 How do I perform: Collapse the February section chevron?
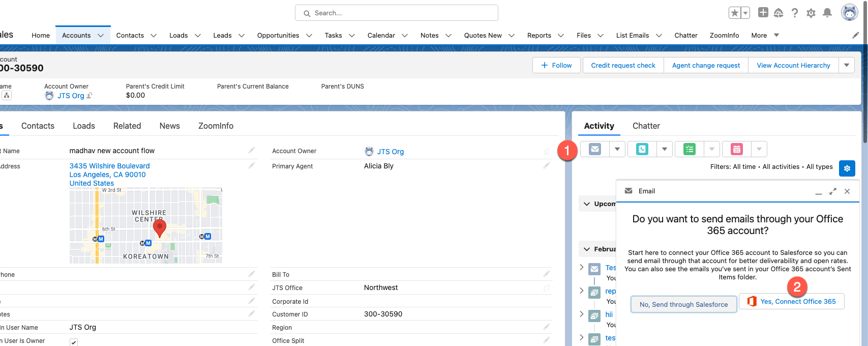(587, 249)
